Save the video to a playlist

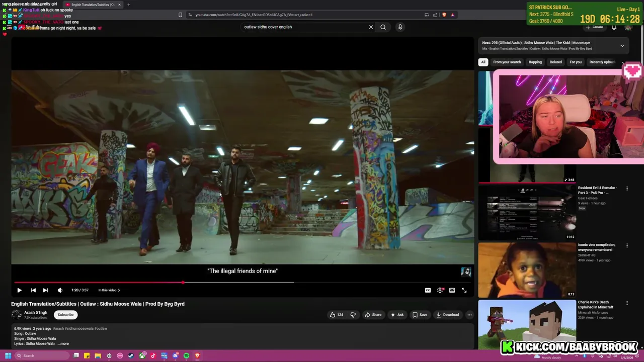(x=420, y=315)
